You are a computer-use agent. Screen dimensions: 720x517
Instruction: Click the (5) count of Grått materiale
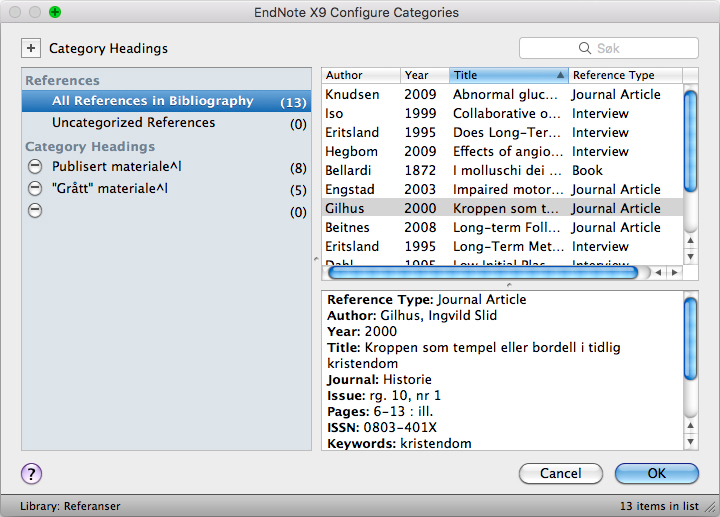tap(298, 190)
